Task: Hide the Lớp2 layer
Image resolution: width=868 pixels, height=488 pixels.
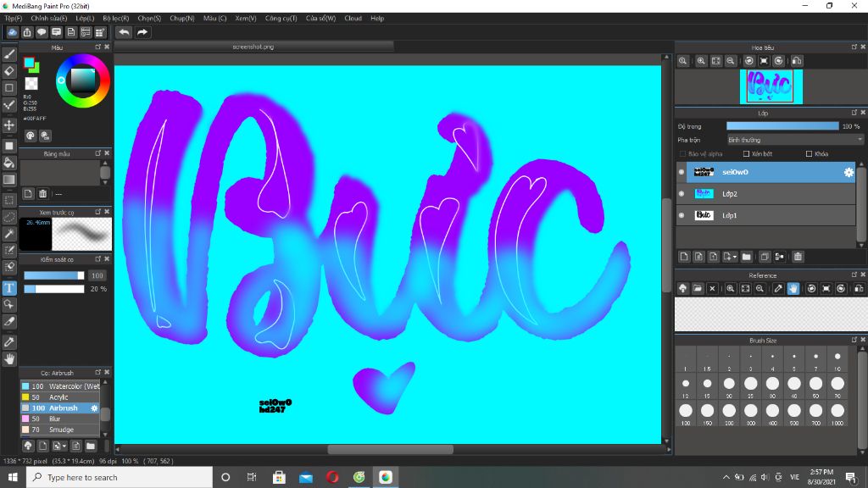Action: [x=682, y=194]
